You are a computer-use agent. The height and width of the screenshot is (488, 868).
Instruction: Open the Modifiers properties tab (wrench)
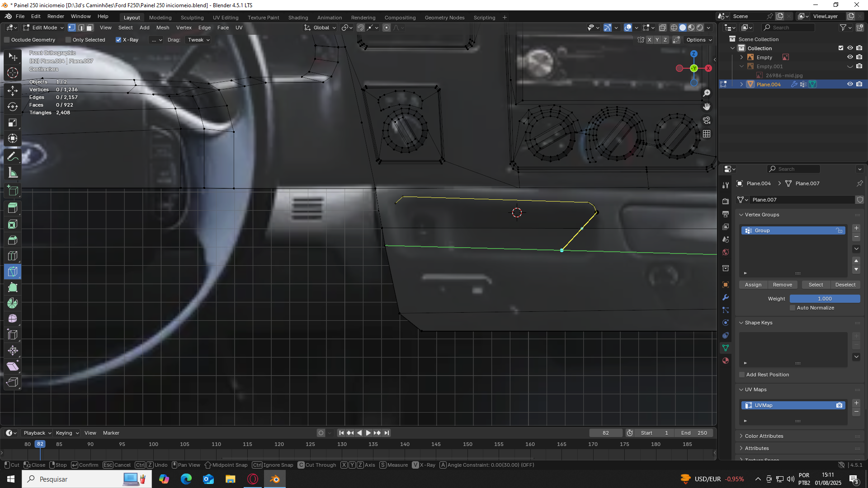[x=726, y=297]
